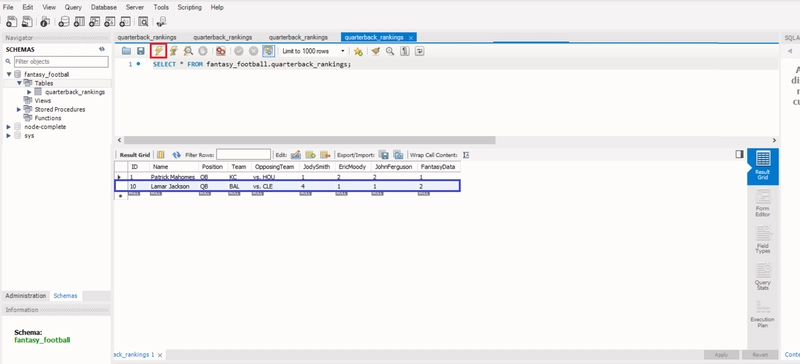Open the Query menu

point(73,7)
